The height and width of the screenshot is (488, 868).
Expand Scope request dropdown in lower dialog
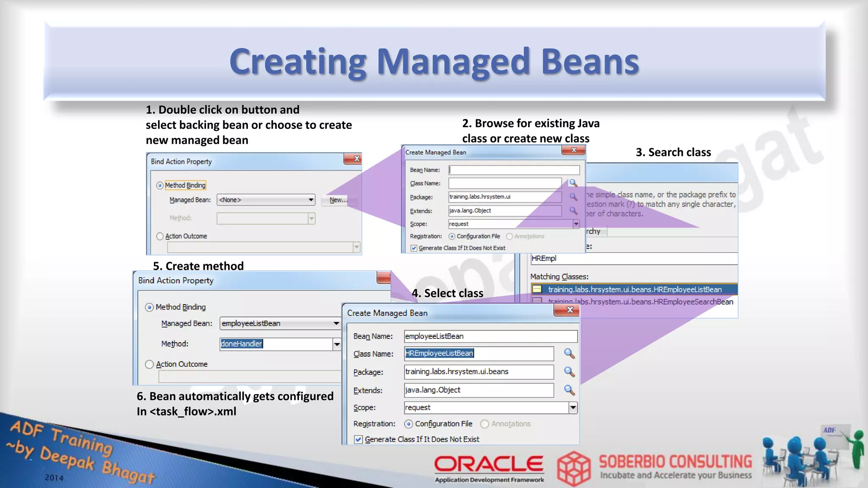tap(573, 408)
